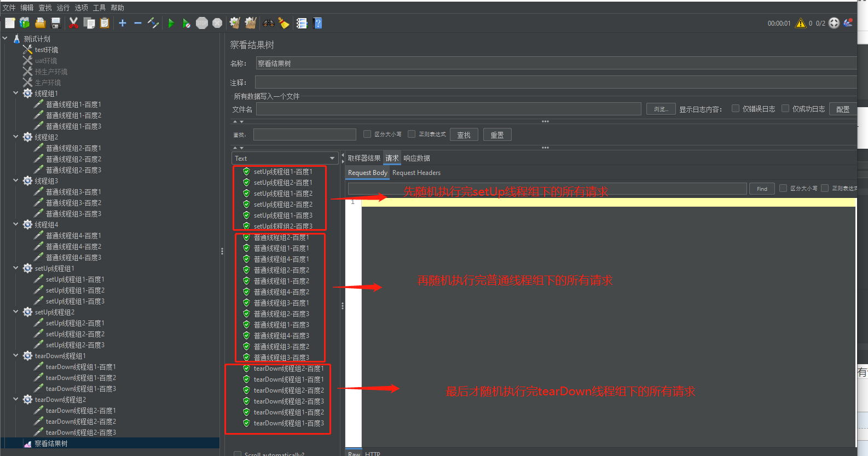Select the 察看结果树 icon in the tree
This screenshot has height=456, width=868.
[x=27, y=444]
